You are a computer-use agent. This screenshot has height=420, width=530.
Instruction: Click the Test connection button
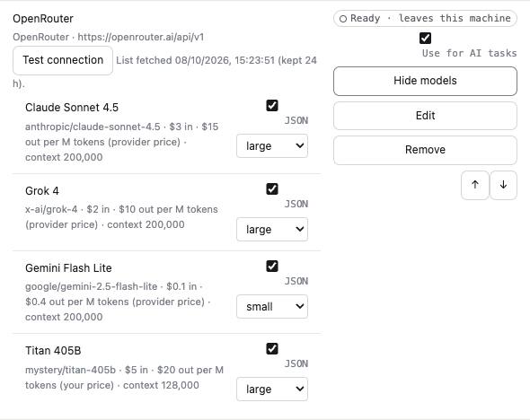click(x=63, y=60)
